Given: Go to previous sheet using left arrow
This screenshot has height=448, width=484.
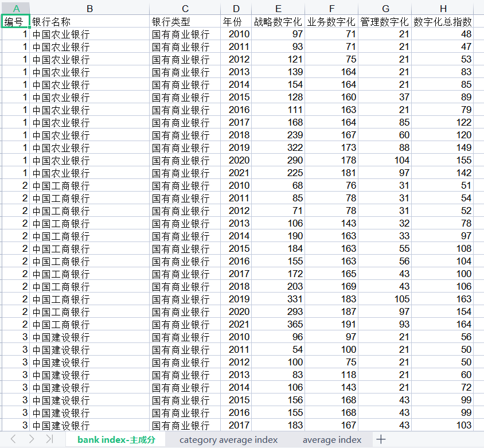Looking at the screenshot, I should pos(13,439).
